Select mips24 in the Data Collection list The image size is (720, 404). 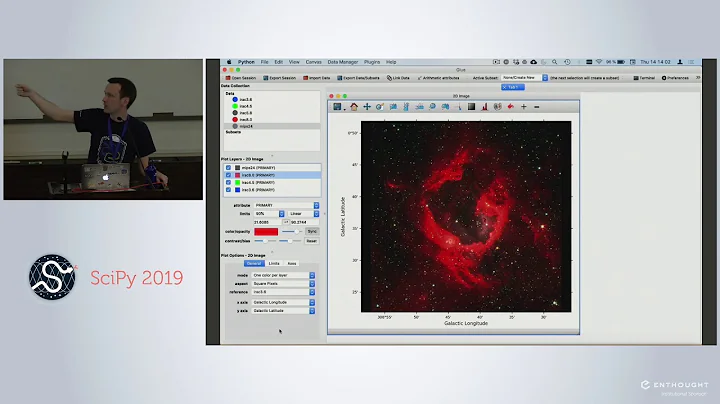(x=272, y=126)
